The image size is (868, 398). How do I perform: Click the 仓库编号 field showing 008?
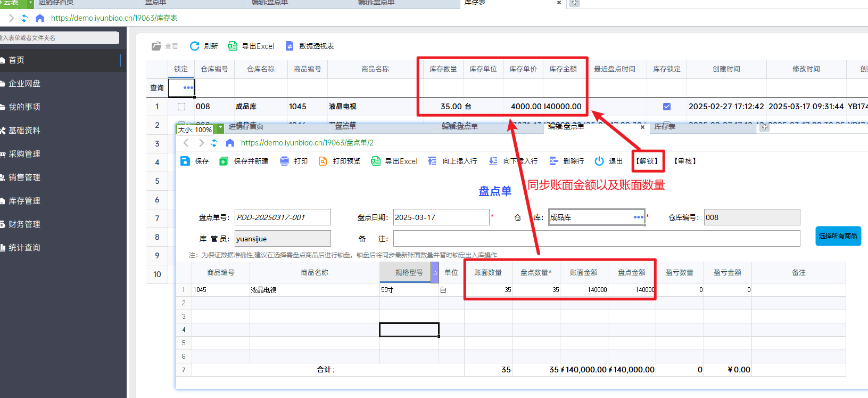pyautogui.click(x=752, y=217)
